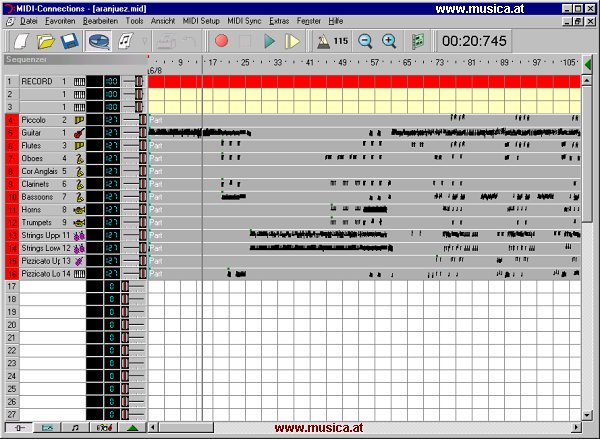Toggle track 5 Guitar red number button
Image resolution: width=600 pixels, height=439 pixels.
[11, 133]
